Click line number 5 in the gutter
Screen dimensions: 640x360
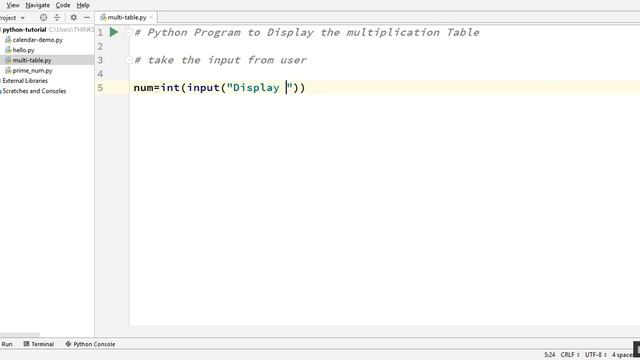point(100,88)
